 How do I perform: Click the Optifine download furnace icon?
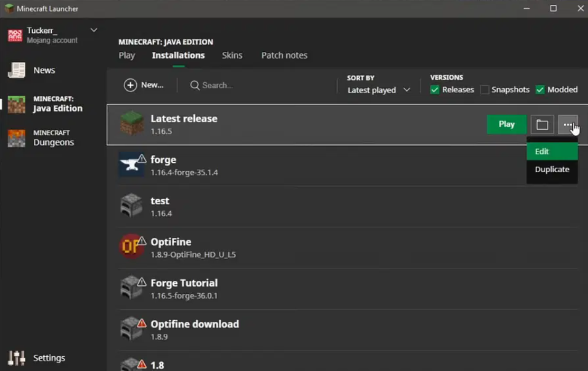click(x=131, y=329)
